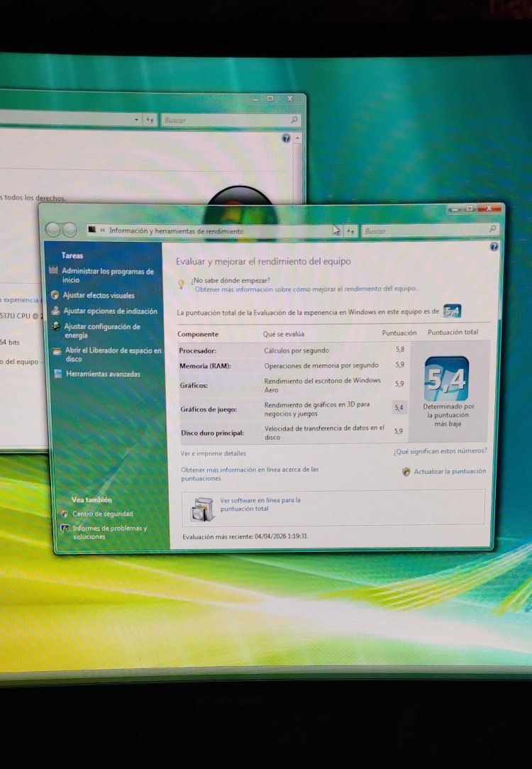
Task: Open the address bar dropdown in the background window
Action: click(136, 121)
